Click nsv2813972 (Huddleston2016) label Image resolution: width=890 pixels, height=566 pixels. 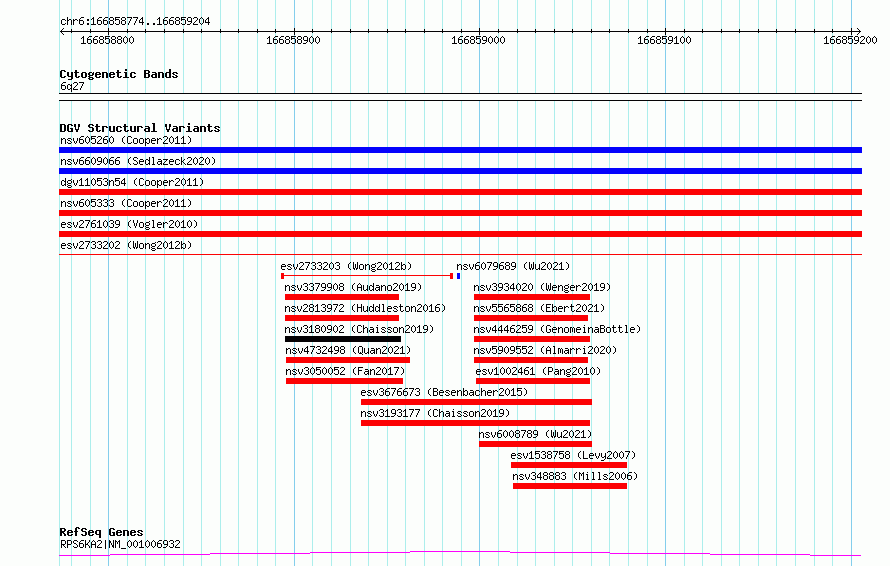365,308
